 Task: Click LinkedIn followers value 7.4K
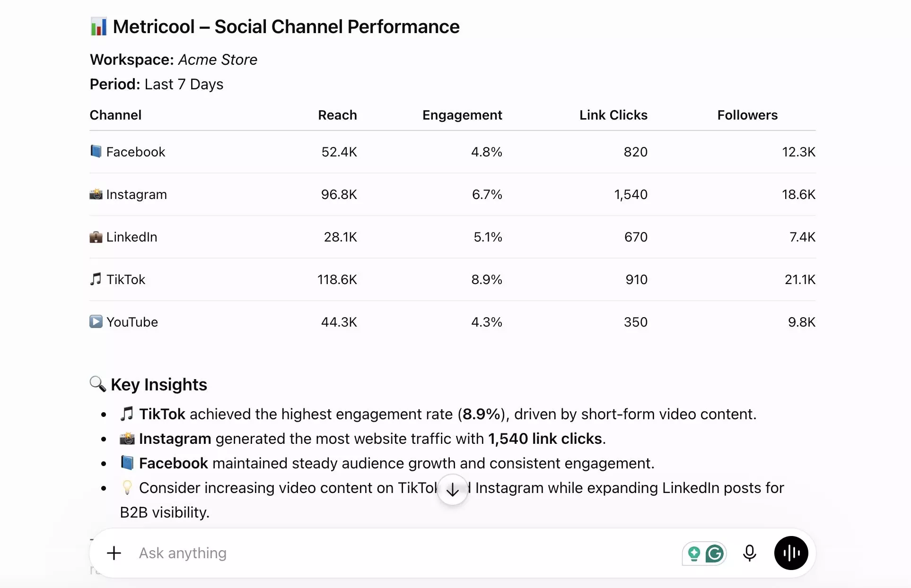click(x=803, y=237)
